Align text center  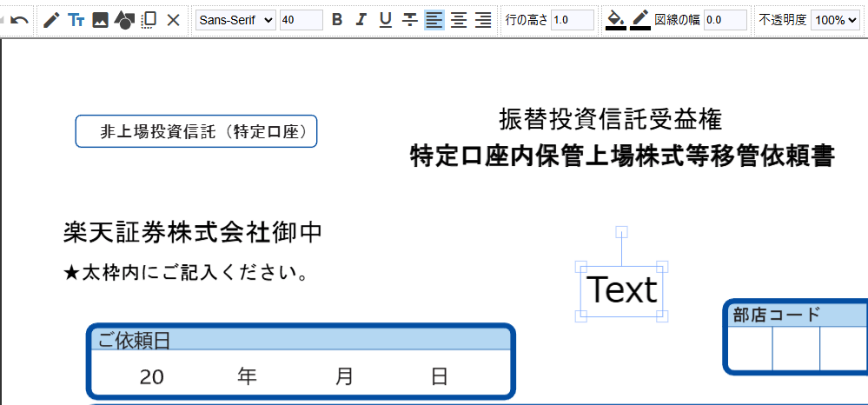click(459, 20)
